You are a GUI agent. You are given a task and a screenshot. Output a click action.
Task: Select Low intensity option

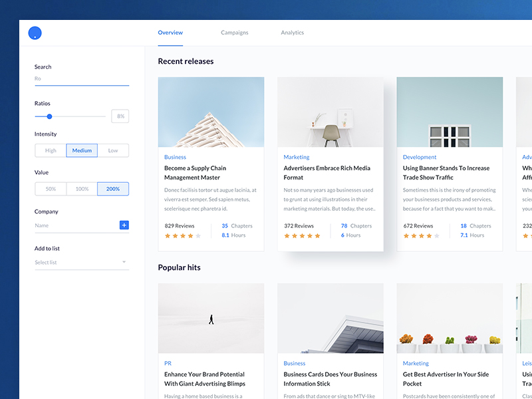point(113,151)
